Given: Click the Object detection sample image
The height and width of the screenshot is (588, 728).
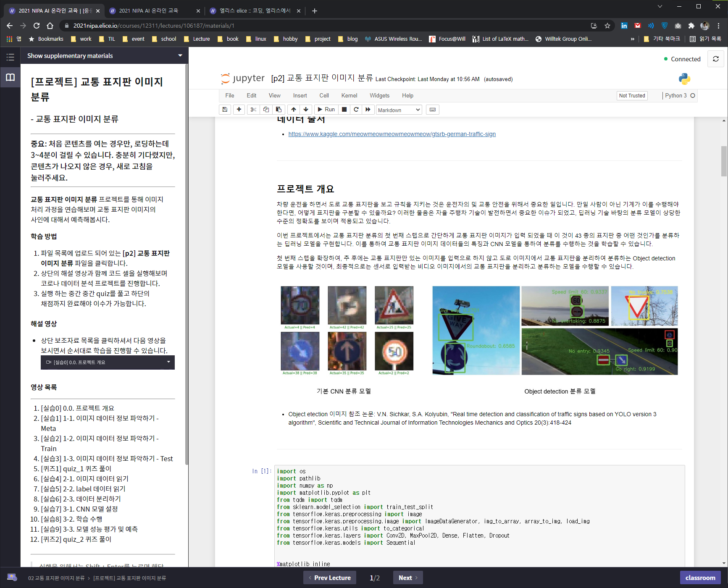Looking at the screenshot, I should [555, 331].
